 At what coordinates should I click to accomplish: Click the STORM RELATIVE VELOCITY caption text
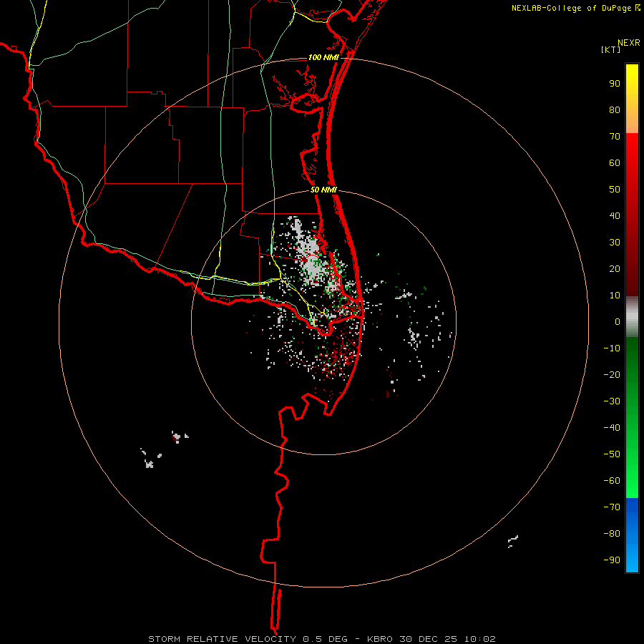point(222,639)
